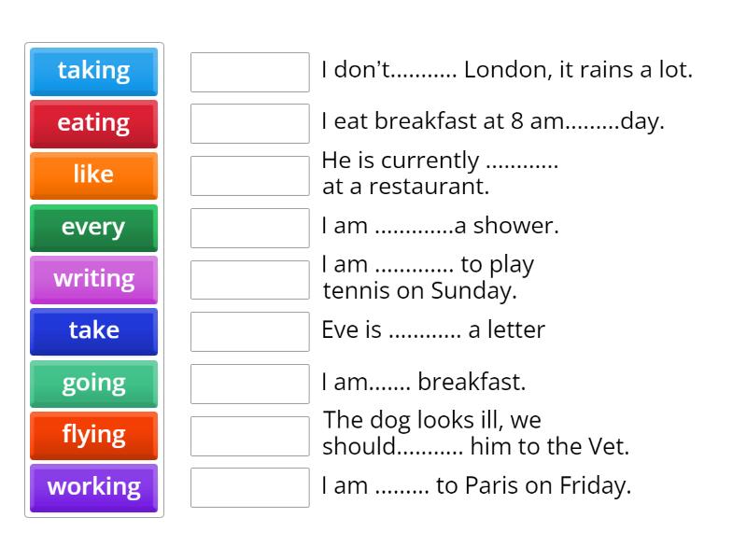Click answer box for 'play tennis on Sunday'
The image size is (747, 560).
[249, 279]
